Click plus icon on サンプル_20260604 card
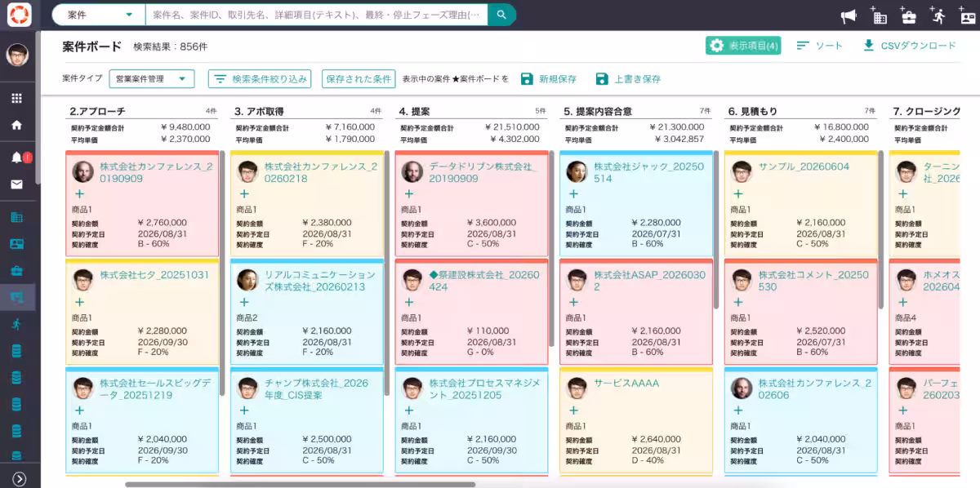 coord(738,194)
